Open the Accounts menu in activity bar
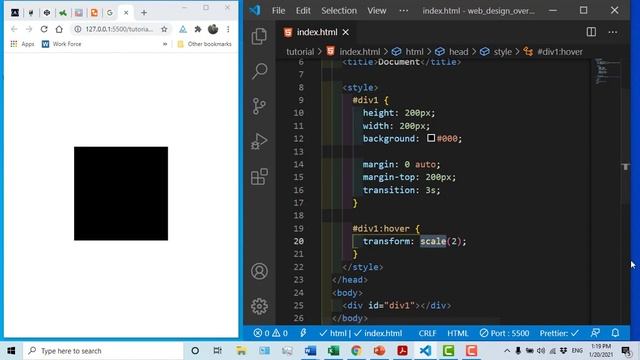This screenshot has height=360, width=640. [x=259, y=271]
